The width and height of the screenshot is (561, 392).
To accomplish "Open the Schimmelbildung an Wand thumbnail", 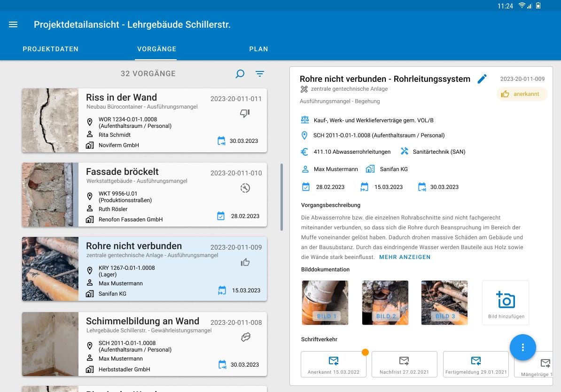I will (x=50, y=344).
